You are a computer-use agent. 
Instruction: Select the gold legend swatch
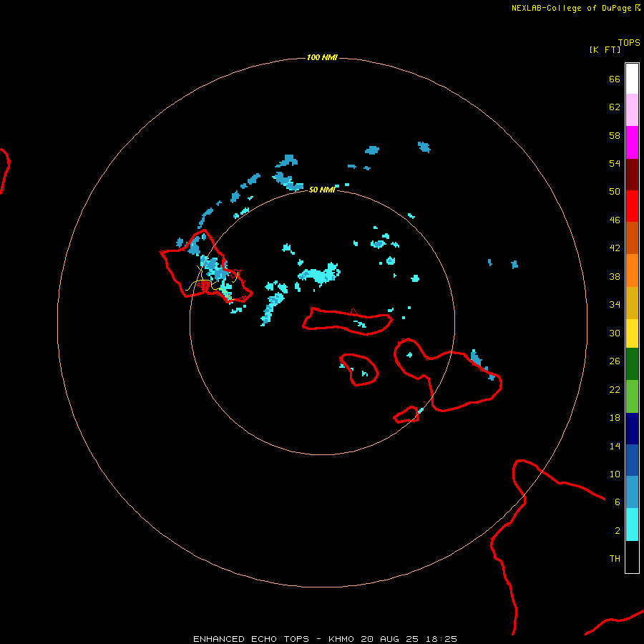(x=632, y=303)
